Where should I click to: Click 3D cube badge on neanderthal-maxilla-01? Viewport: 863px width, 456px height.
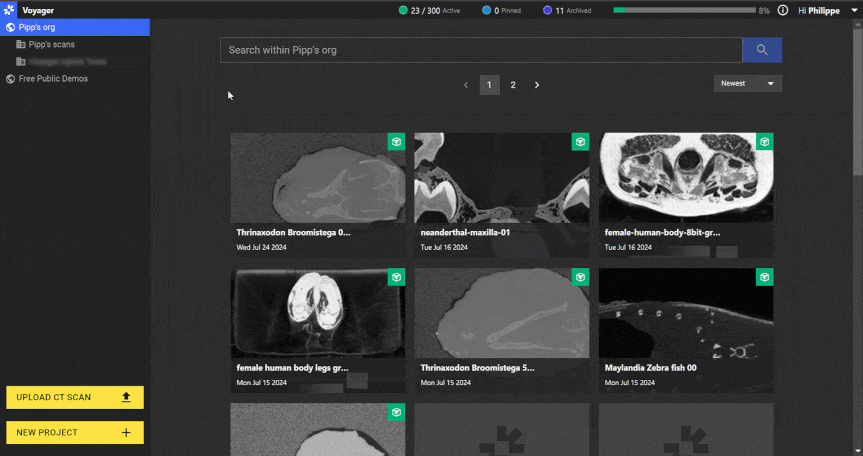click(580, 142)
